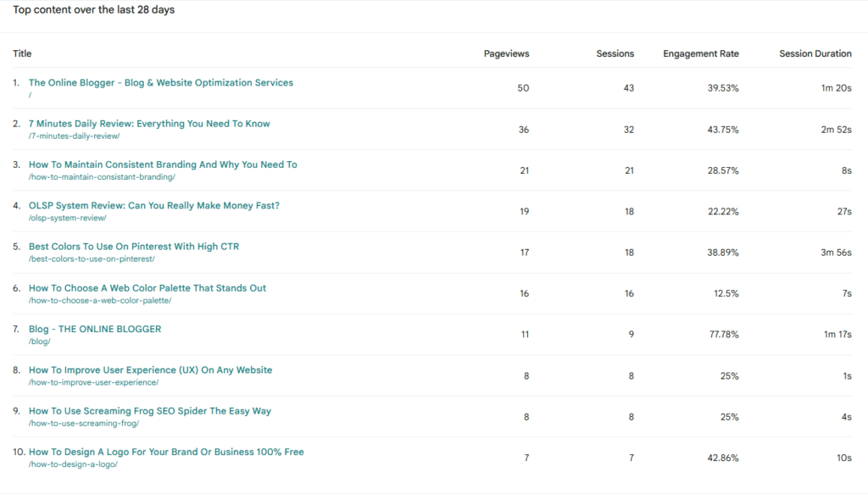Viewport: 868px width, 500px height.
Task: Open How To Improve User Experience article
Action: coord(149,369)
